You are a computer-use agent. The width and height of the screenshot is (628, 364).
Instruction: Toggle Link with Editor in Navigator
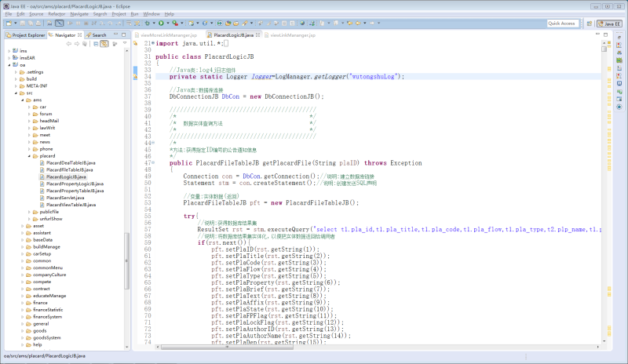[104, 44]
